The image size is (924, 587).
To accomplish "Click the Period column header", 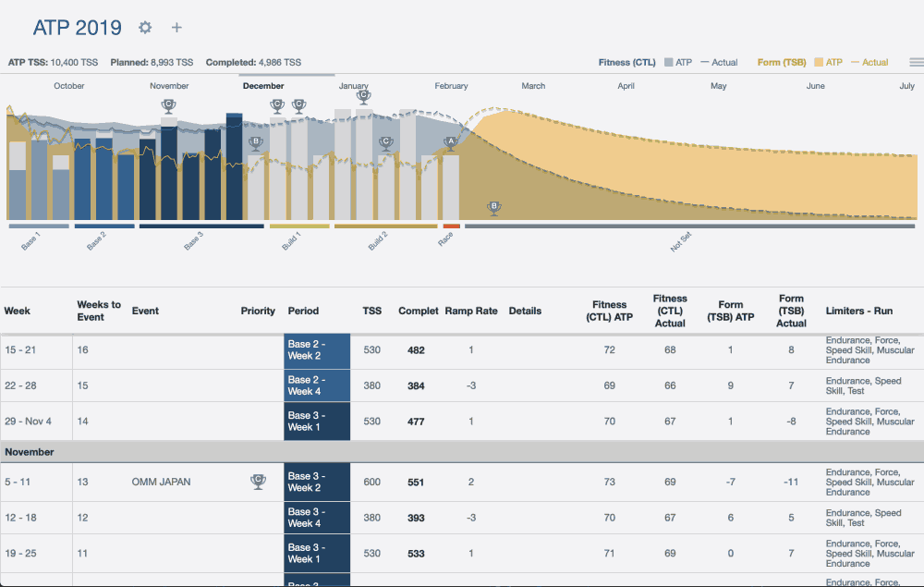I will pos(303,311).
